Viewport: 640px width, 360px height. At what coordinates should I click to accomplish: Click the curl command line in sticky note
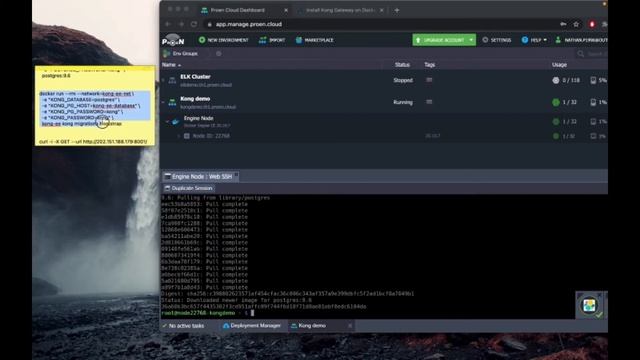coord(93,142)
